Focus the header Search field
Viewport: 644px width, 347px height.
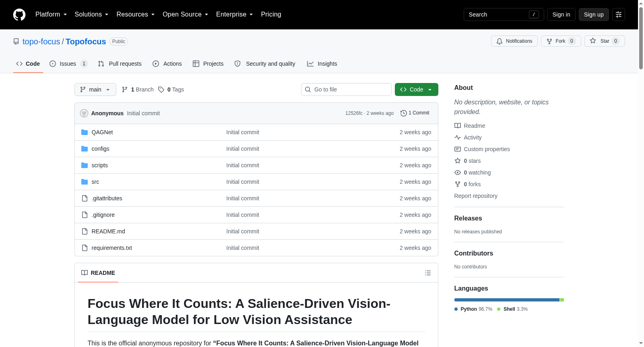(x=504, y=15)
